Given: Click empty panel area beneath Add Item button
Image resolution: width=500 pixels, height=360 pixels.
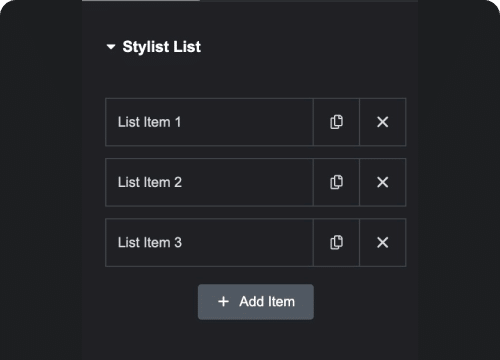Looking at the screenshot, I should click(250, 342).
